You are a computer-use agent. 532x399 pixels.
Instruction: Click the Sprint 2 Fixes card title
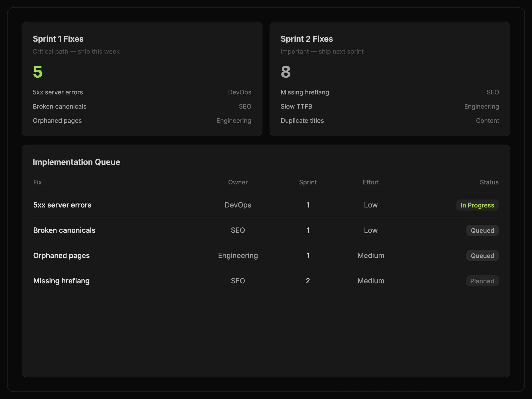coord(307,39)
